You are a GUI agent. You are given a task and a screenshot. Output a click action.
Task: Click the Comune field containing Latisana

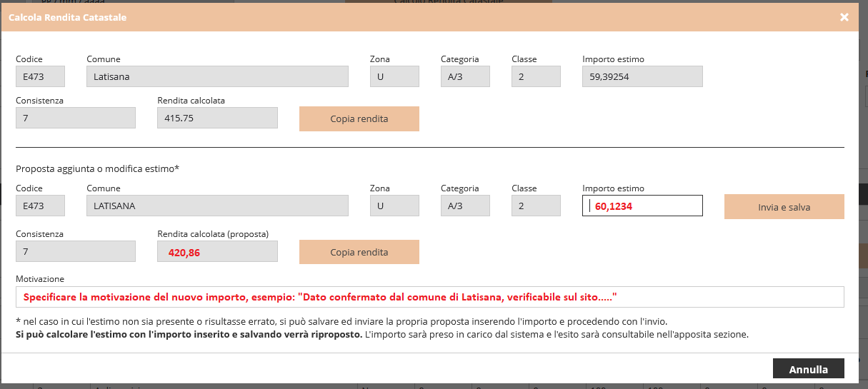point(218,76)
